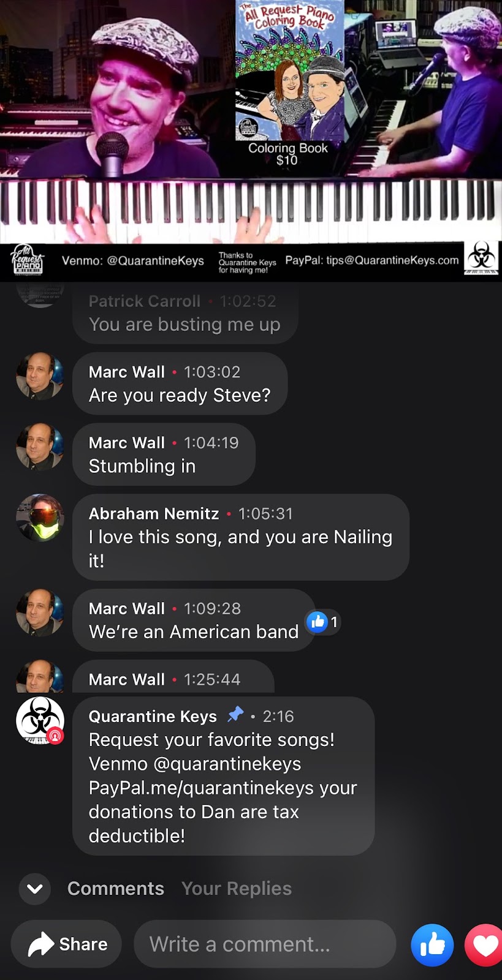502x980 pixels.
Task: Tap the All Request Piano logo in the banner
Action: pos(28,260)
